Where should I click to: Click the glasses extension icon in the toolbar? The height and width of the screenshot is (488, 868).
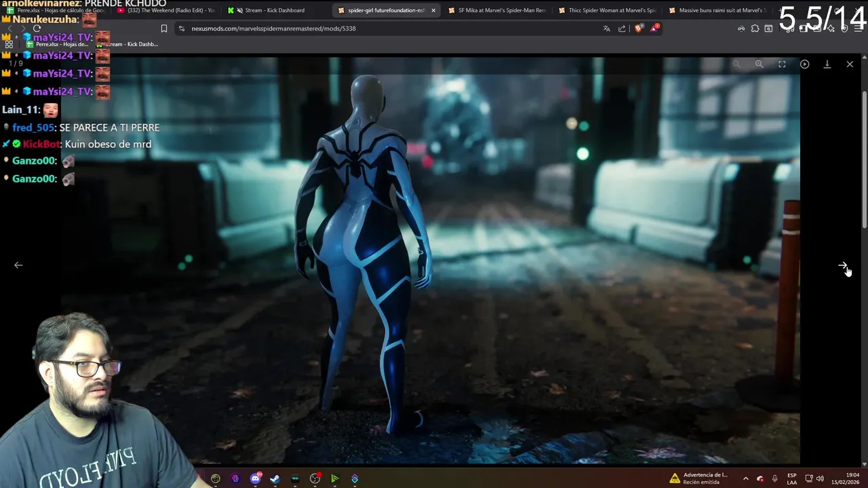click(x=741, y=28)
